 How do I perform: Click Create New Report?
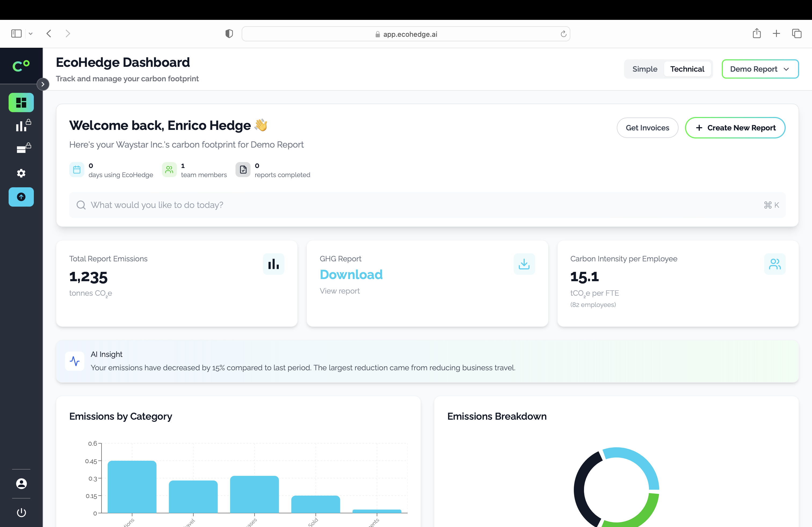pos(735,127)
